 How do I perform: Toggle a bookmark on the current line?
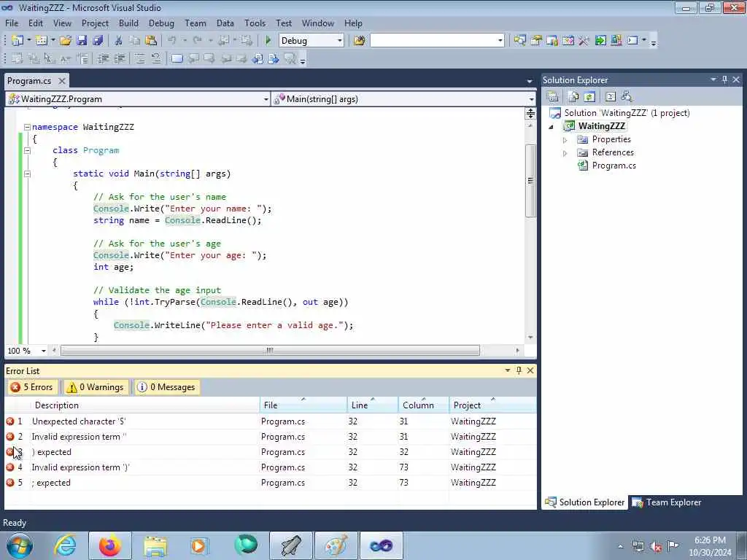pyautogui.click(x=177, y=58)
